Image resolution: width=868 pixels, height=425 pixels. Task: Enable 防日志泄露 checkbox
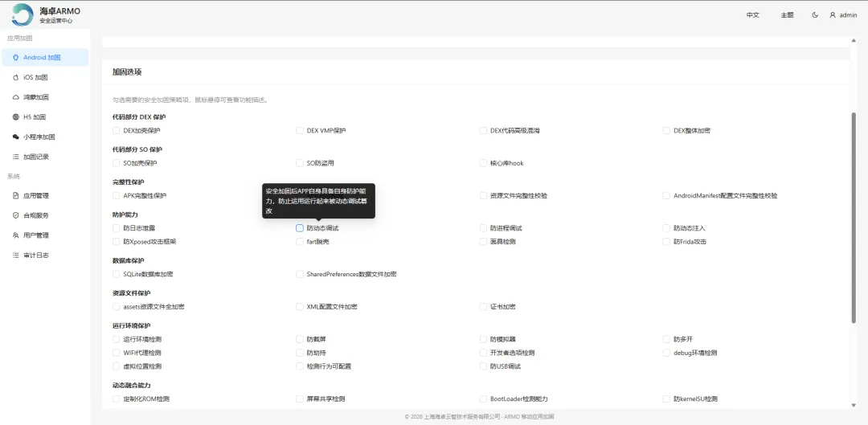117,228
